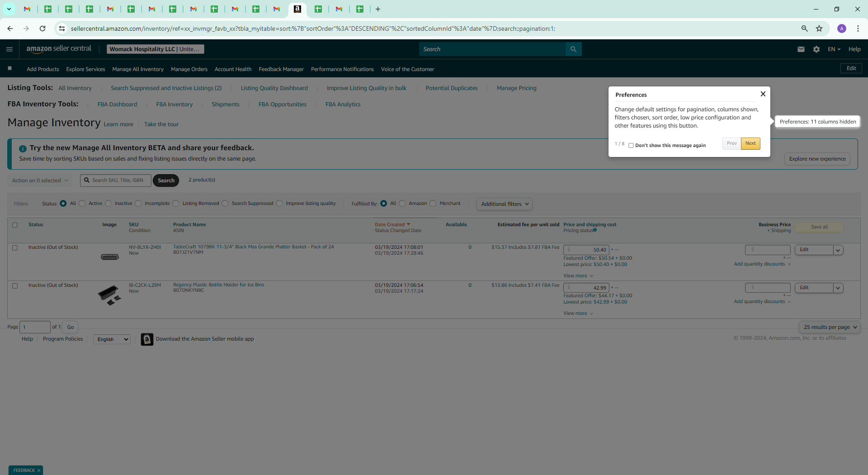Toggle the select-all rows checkbox
The width and height of the screenshot is (868, 475).
tap(15, 225)
